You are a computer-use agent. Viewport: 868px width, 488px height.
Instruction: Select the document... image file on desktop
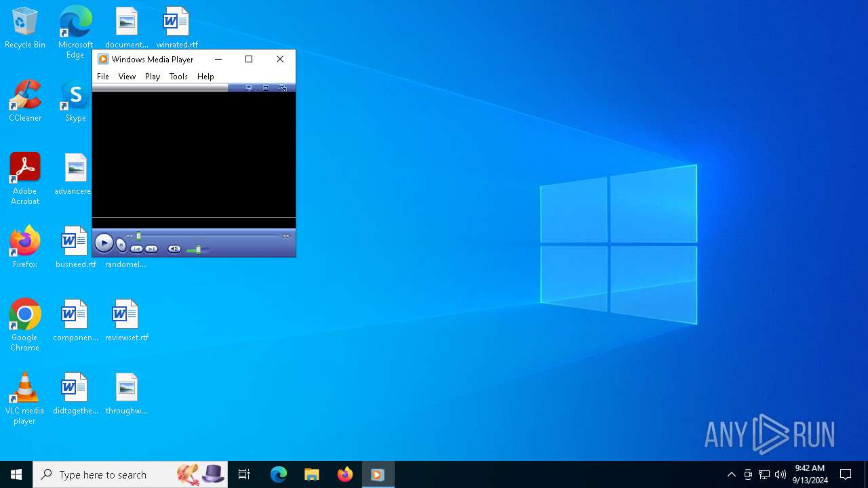126,28
